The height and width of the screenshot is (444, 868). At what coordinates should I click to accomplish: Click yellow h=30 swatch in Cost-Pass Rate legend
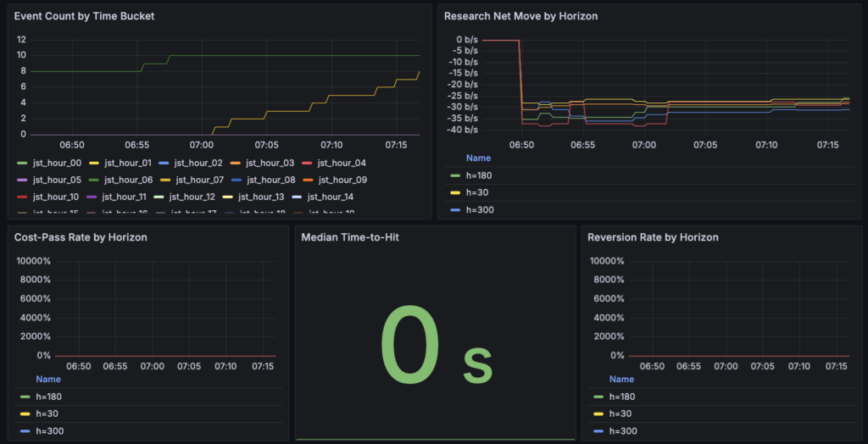coord(26,414)
